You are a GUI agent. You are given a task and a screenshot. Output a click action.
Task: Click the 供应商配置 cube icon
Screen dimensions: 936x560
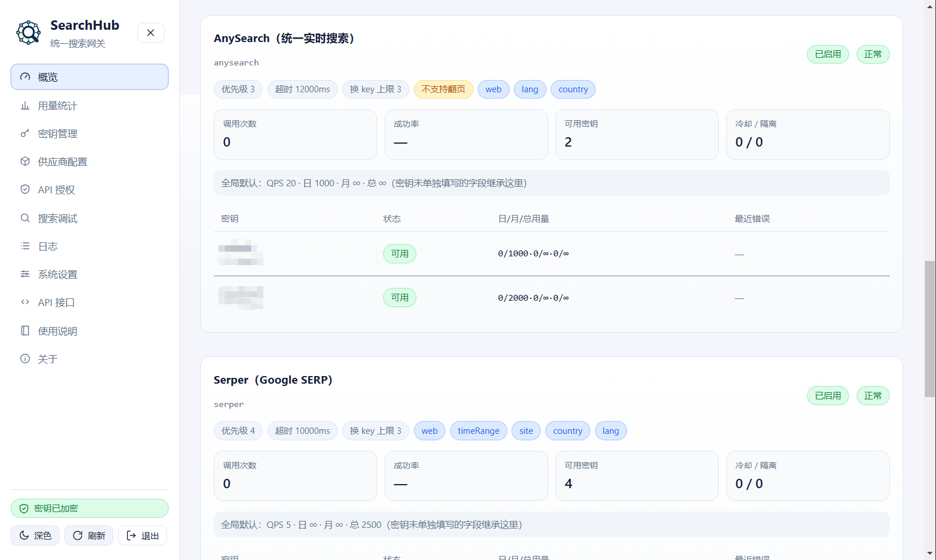pos(25,162)
